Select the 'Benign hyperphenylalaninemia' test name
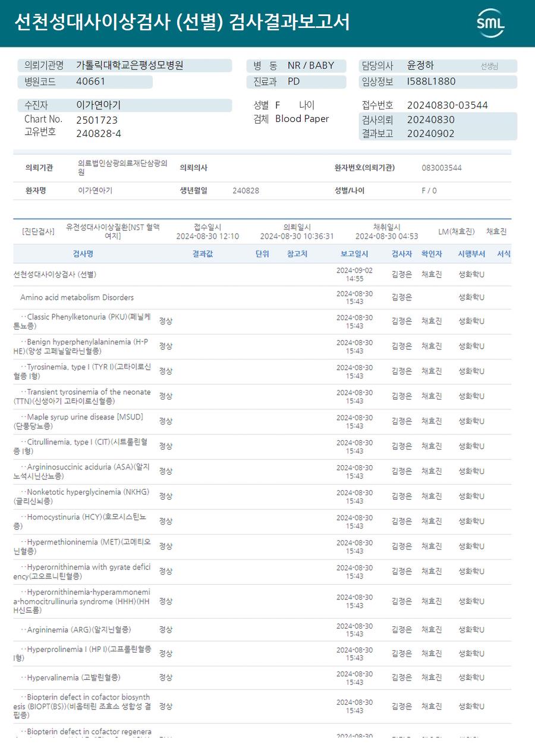This screenshot has width=535, height=756. (81, 346)
